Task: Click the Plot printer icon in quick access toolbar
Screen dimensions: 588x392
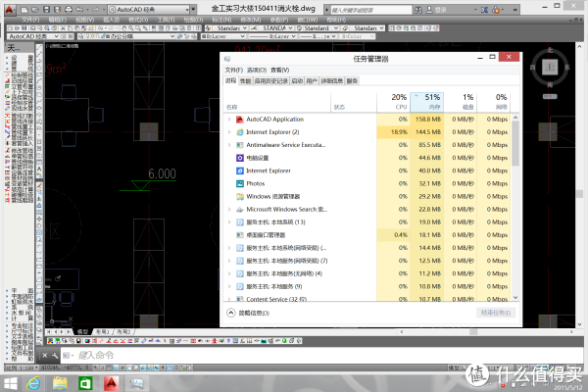Action: click(69, 10)
